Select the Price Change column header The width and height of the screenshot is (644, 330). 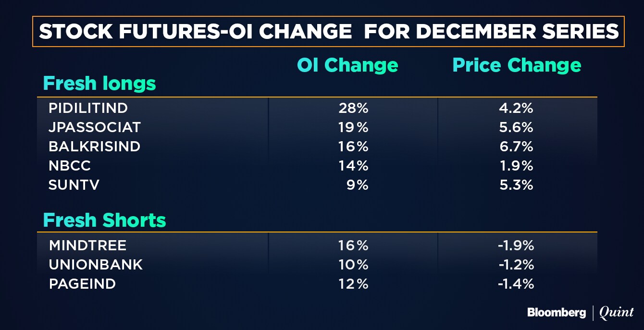517,65
